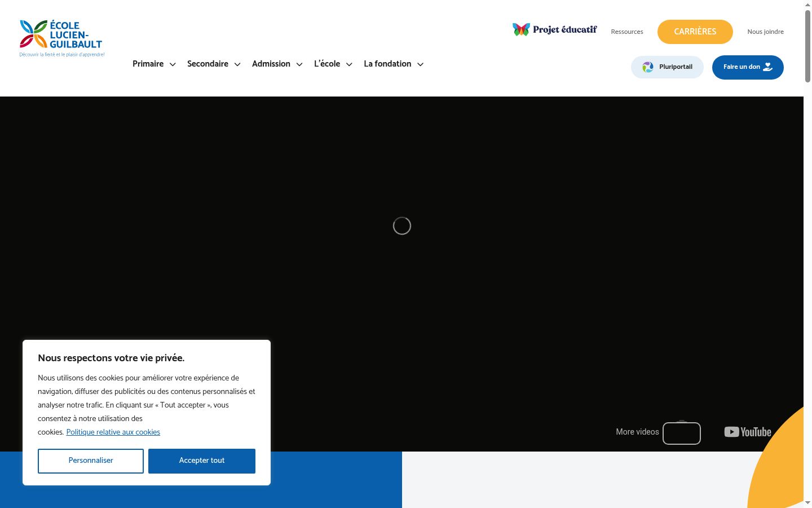812x508 pixels.
Task: Open the Projet éducatif link
Action: pos(555,29)
